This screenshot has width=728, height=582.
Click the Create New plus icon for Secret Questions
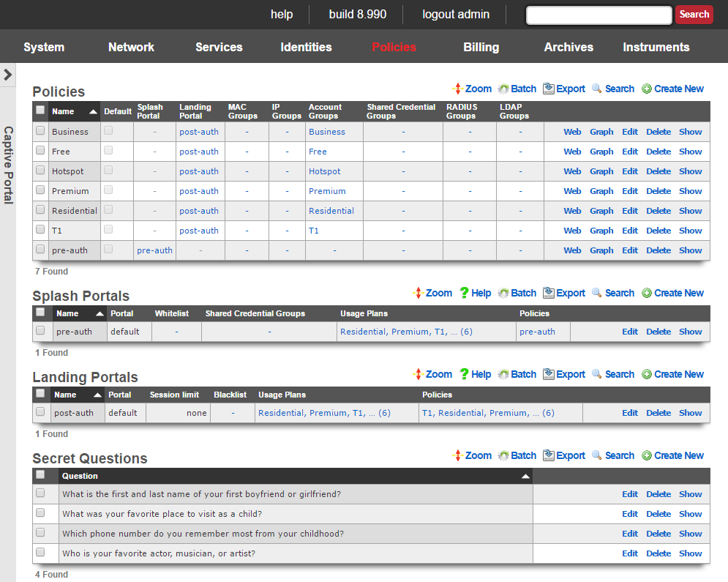tap(647, 455)
